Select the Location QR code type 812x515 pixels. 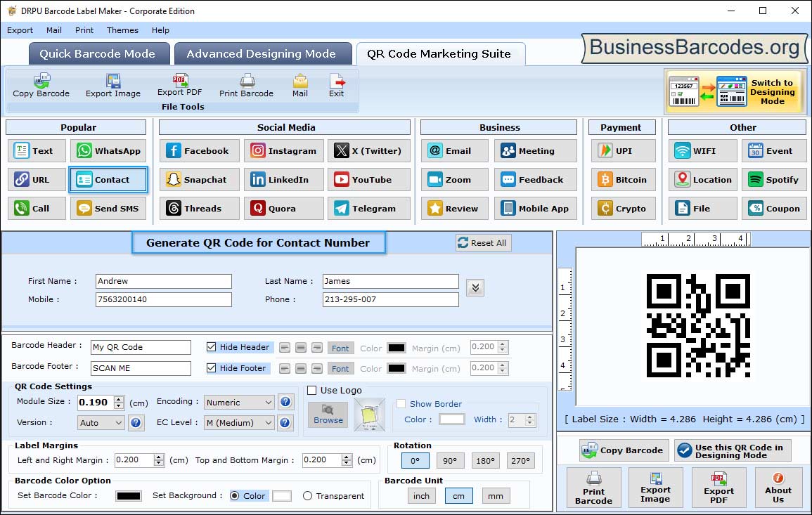click(x=703, y=180)
